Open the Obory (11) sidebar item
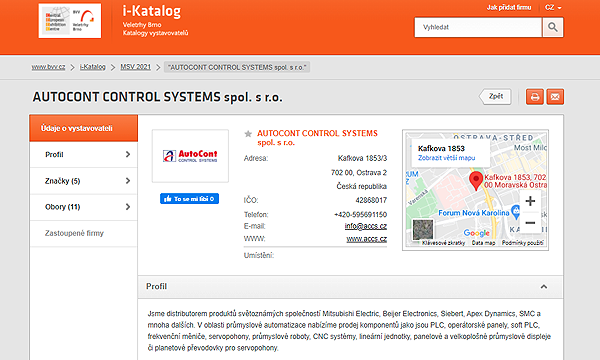600x360 pixels. coord(83,207)
